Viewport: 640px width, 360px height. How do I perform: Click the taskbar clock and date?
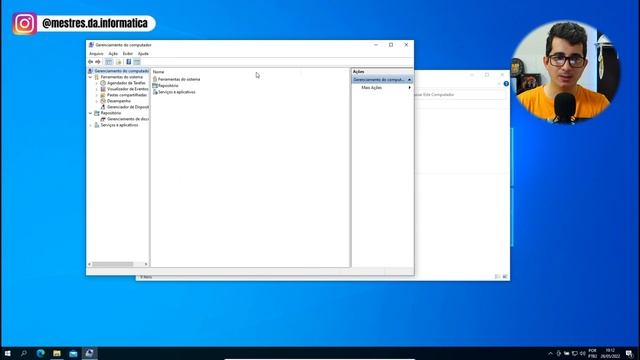(610, 353)
